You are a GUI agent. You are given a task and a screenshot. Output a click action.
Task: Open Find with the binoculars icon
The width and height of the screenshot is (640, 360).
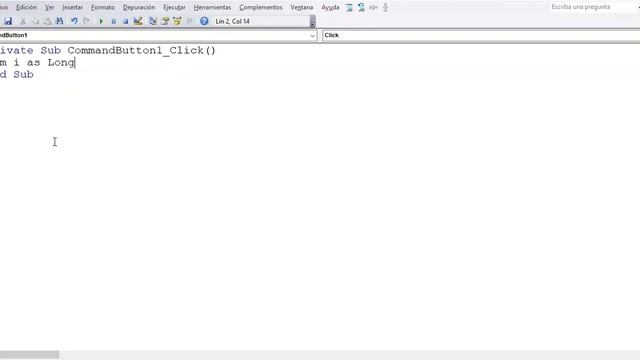pyautogui.click(x=60, y=21)
